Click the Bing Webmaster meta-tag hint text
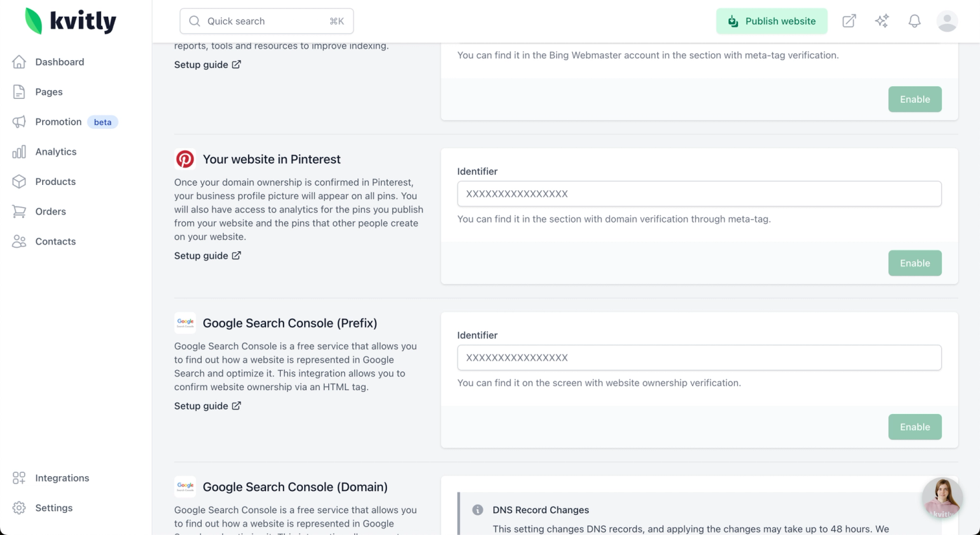Screen dimensions: 980x535 [x=648, y=55]
